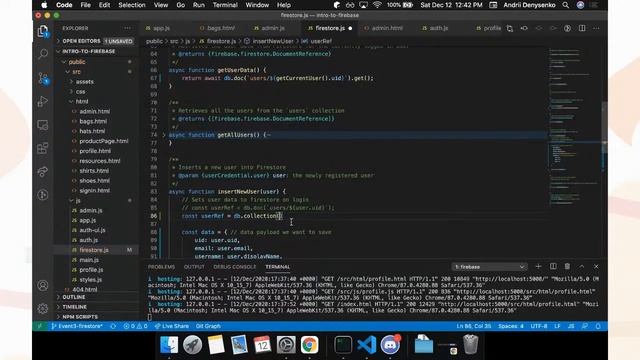Expand the folded getAllUsers function
This screenshot has height=360, width=640.
point(164,135)
